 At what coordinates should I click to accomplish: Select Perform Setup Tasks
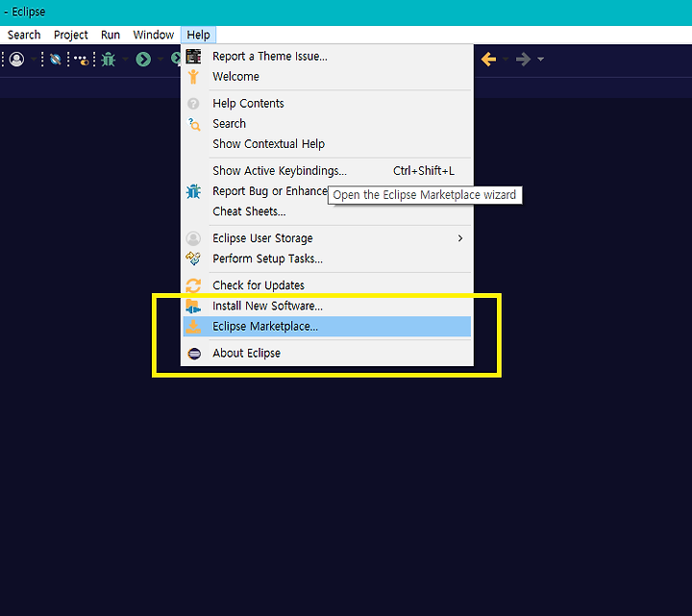(x=327, y=259)
